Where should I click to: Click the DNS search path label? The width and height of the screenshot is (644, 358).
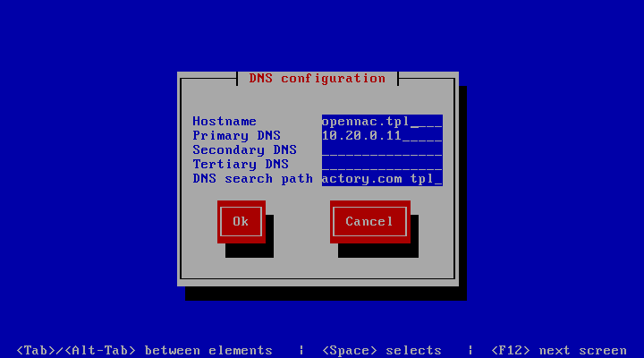coord(252,179)
